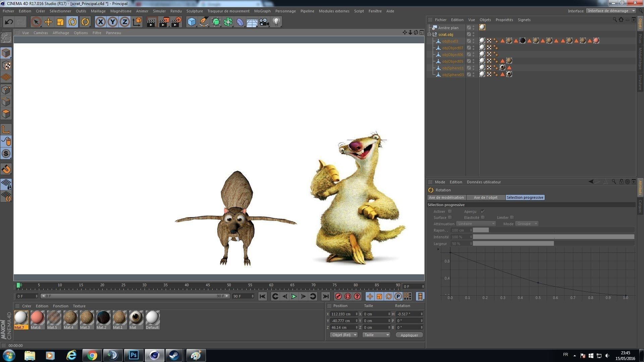This screenshot has width=644, height=362.
Task: Switch to Axe de modélisation tab
Action: pos(446,197)
